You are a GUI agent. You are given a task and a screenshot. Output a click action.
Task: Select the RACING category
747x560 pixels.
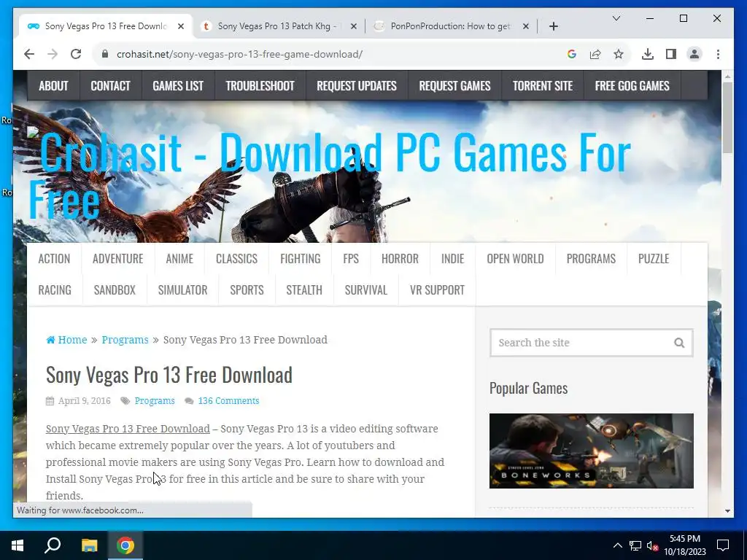[55, 290]
